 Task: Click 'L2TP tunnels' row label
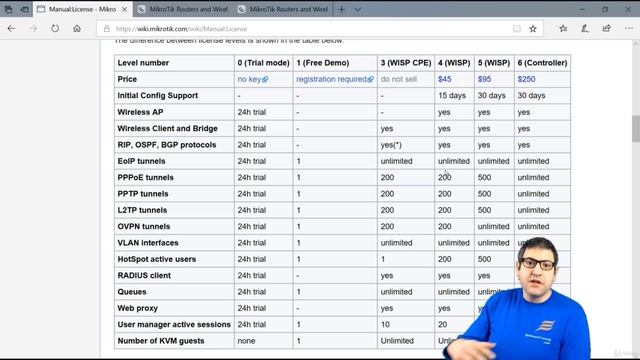click(x=142, y=210)
